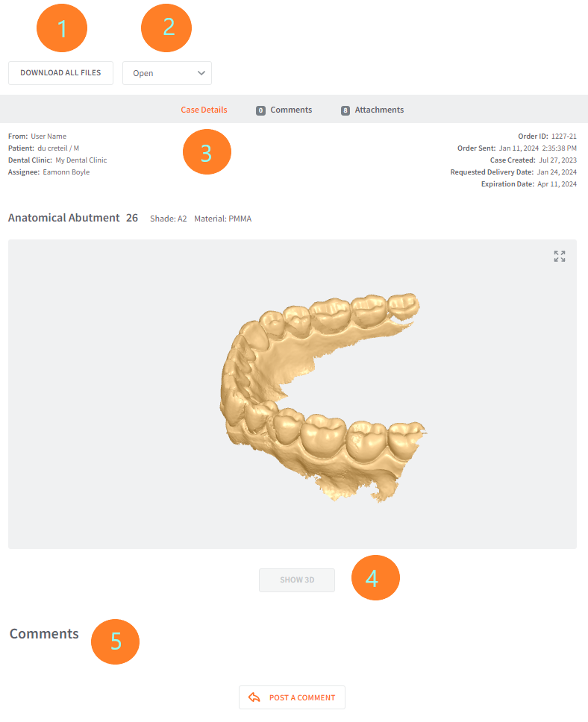Click orange callout marker number 1
This screenshot has height=722, width=588.
coord(62,28)
